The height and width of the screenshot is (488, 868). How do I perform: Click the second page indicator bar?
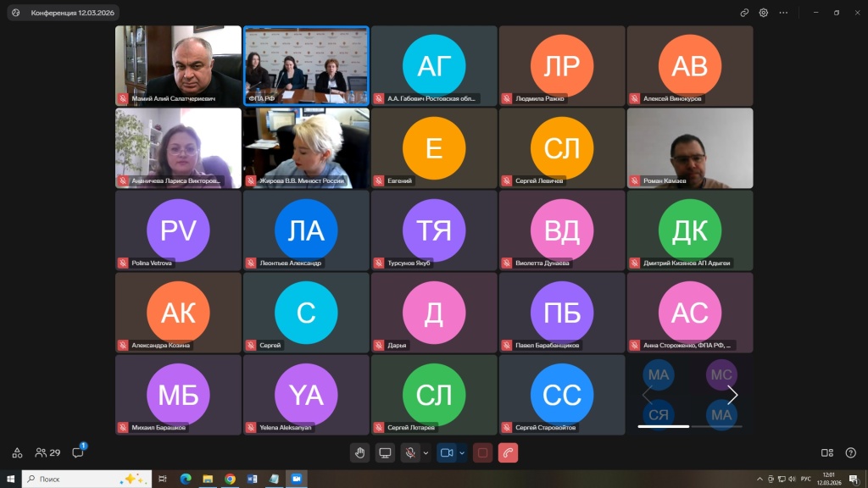pos(716,426)
